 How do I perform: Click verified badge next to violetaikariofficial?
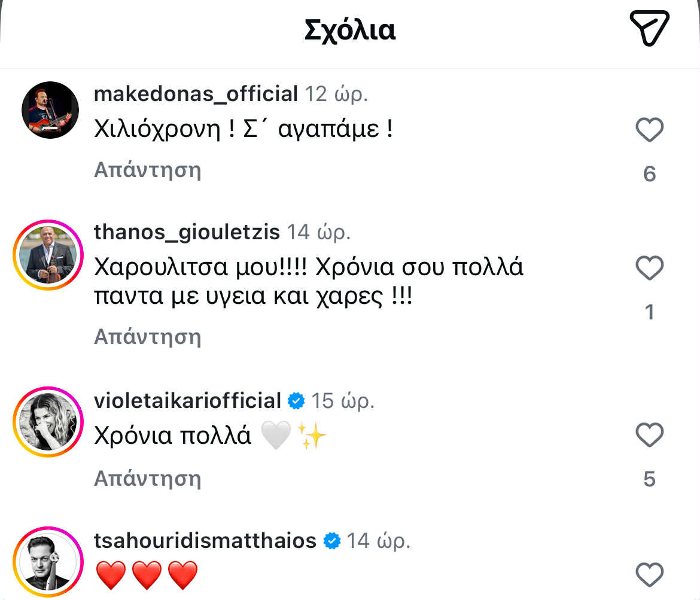pos(296,401)
